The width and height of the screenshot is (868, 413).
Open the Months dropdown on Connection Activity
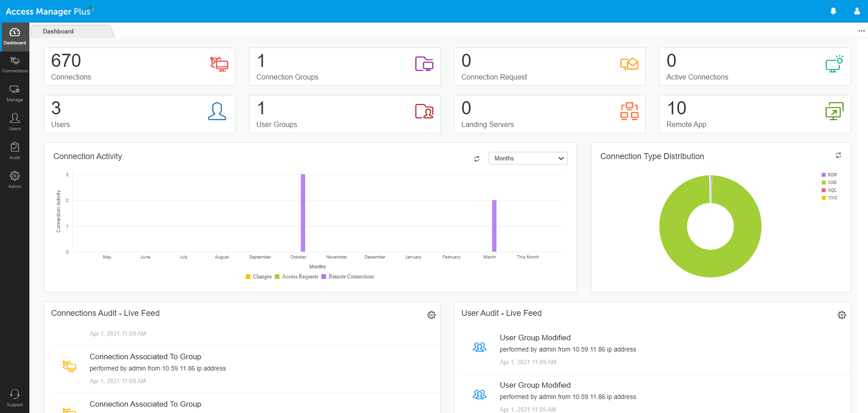pyautogui.click(x=528, y=158)
